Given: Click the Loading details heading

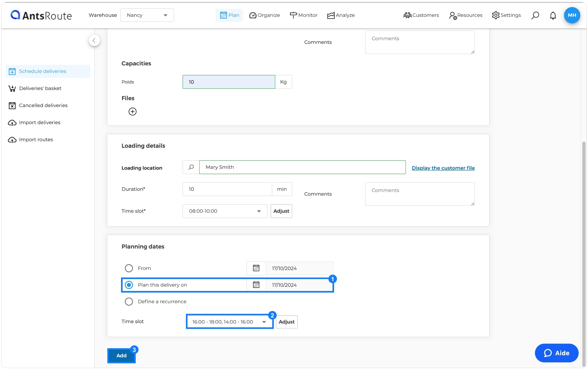Looking at the screenshot, I should (x=143, y=146).
